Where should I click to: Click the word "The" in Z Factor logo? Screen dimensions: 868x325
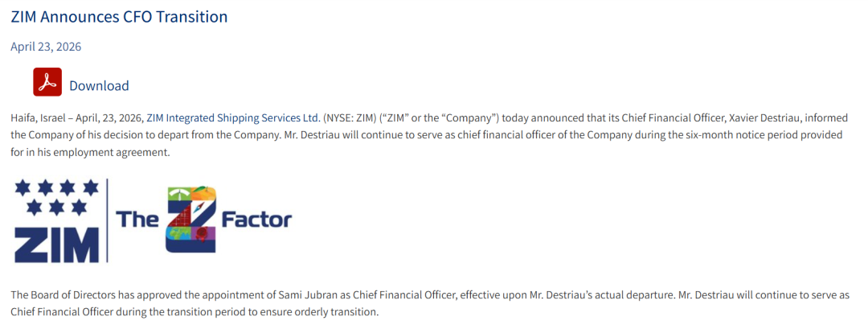[137, 219]
